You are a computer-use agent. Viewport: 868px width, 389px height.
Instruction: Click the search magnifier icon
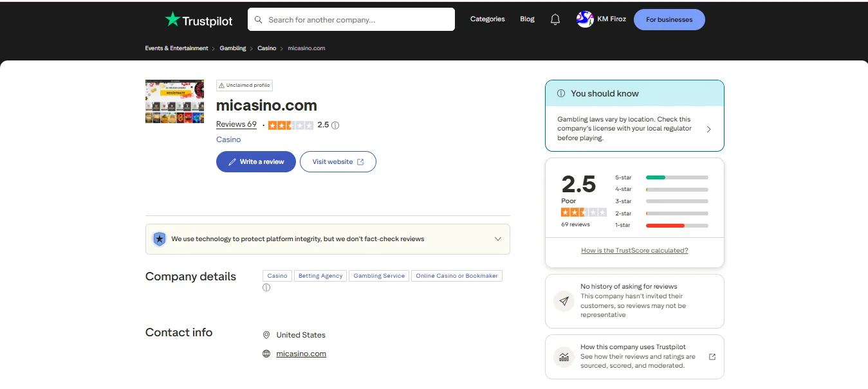tap(259, 20)
